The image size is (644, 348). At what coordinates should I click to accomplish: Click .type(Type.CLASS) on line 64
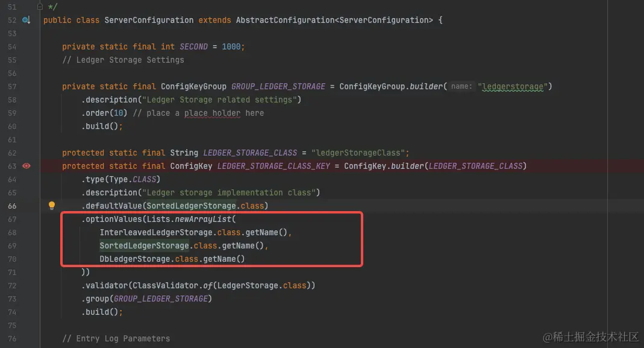click(x=120, y=179)
